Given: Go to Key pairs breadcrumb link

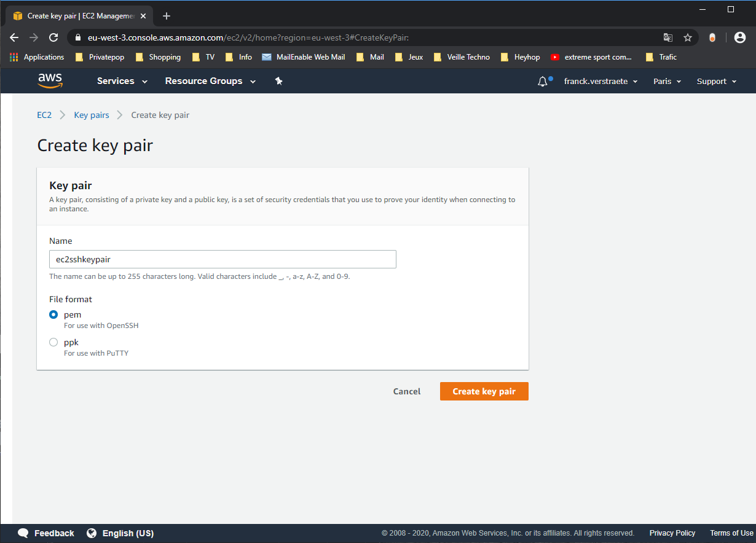Looking at the screenshot, I should click(x=92, y=115).
